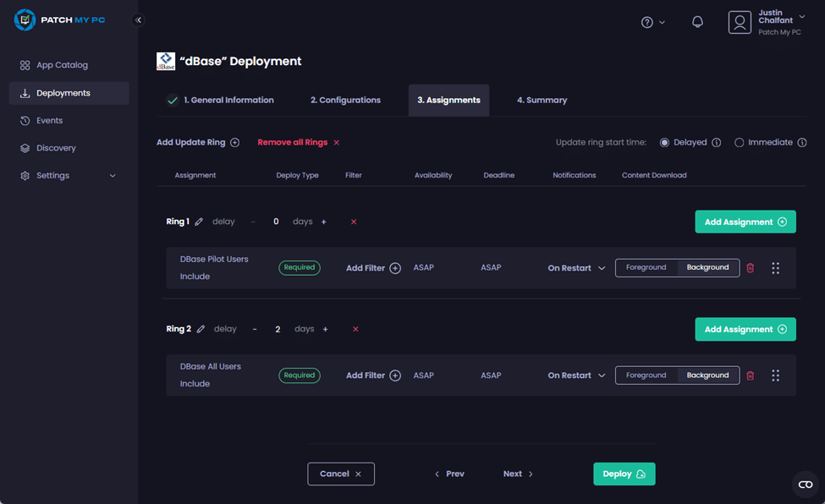The height and width of the screenshot is (504, 825).
Task: Select the Delayed start time option
Action: 664,143
